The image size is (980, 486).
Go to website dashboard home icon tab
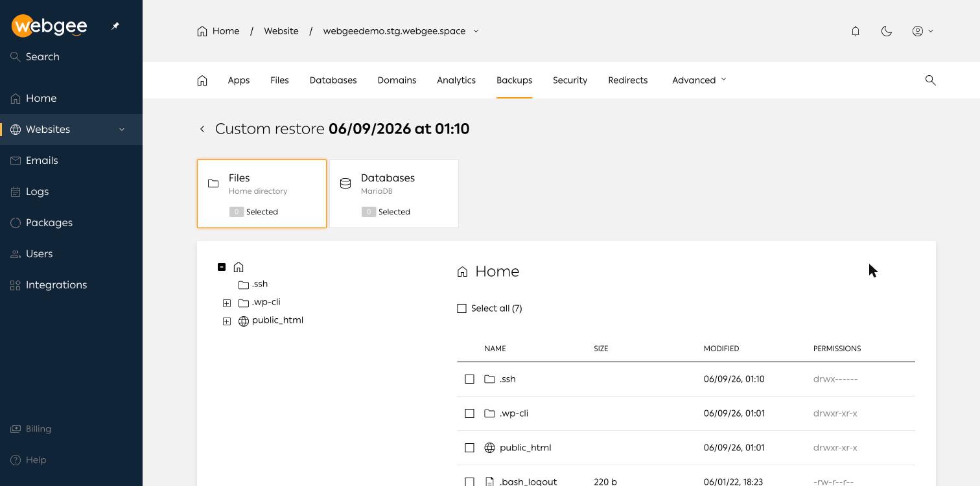click(x=202, y=80)
